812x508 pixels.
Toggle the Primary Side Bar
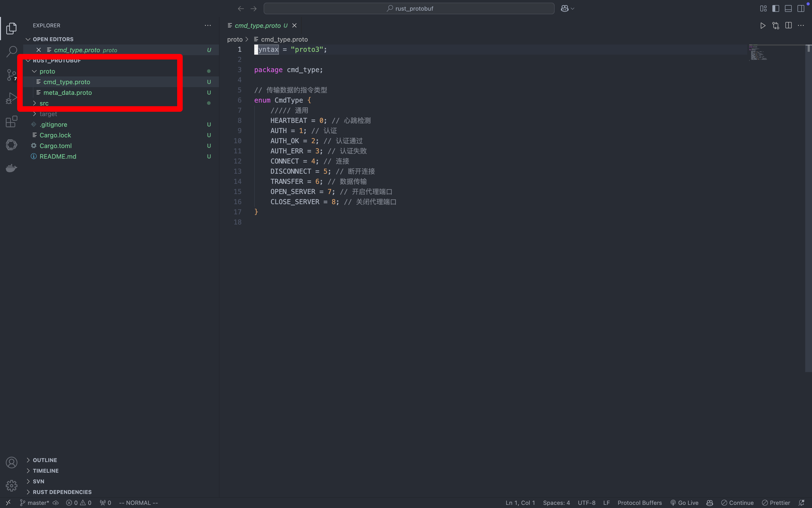click(x=776, y=8)
